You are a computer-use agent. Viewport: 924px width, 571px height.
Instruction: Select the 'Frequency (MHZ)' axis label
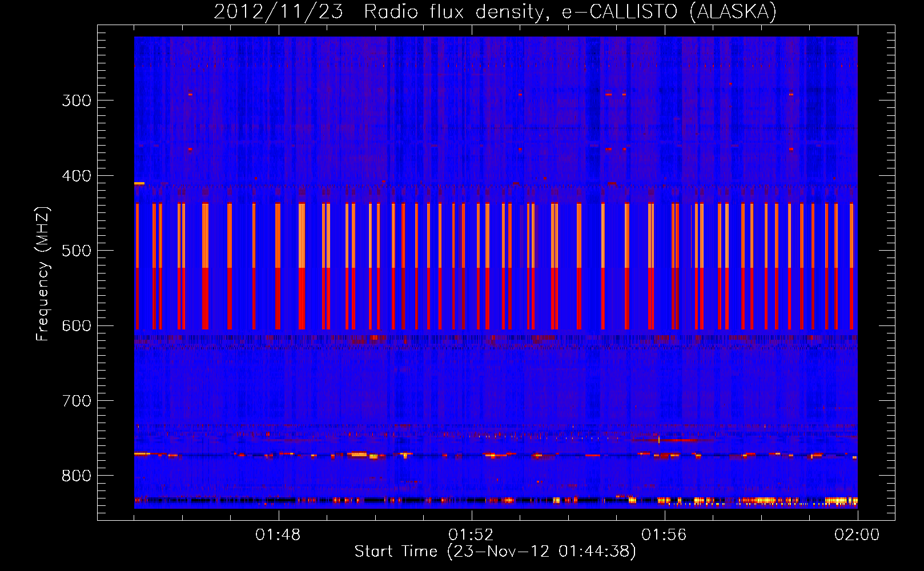[x=43, y=274]
